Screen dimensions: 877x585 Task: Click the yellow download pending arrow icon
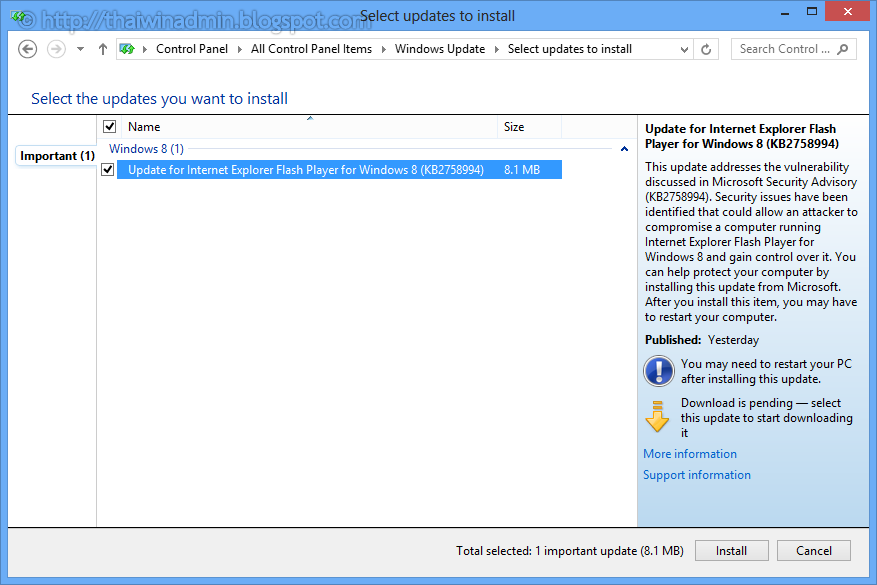(x=657, y=417)
